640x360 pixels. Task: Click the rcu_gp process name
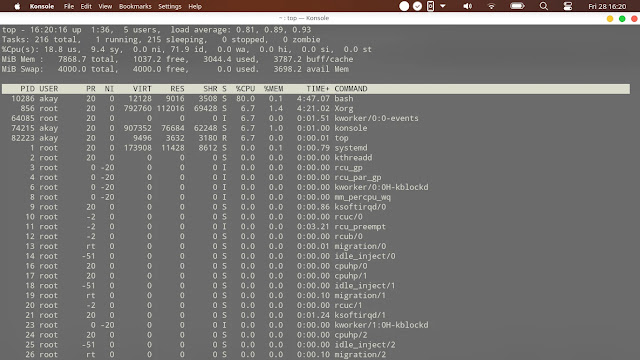(x=348, y=168)
